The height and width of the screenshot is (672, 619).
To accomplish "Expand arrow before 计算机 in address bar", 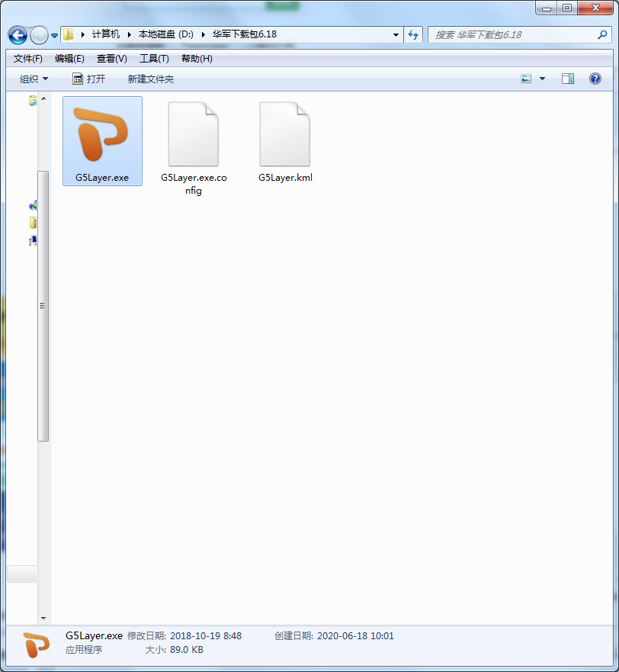I will [82, 34].
